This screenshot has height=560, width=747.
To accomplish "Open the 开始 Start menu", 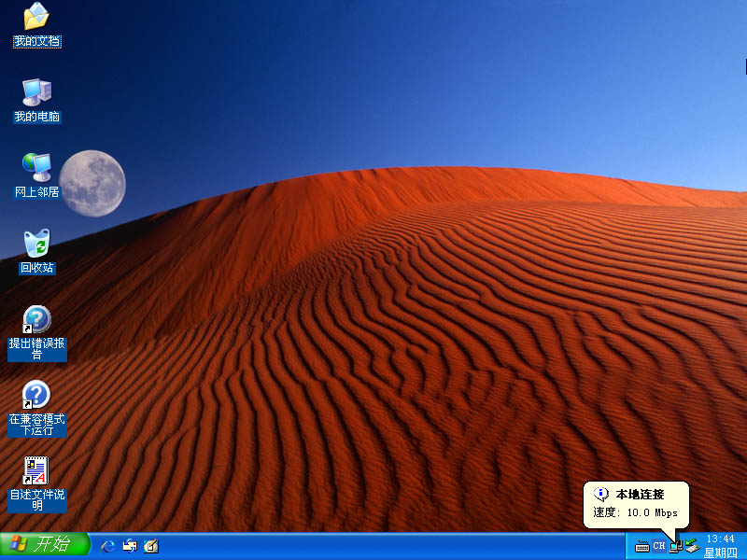I will [x=45, y=546].
